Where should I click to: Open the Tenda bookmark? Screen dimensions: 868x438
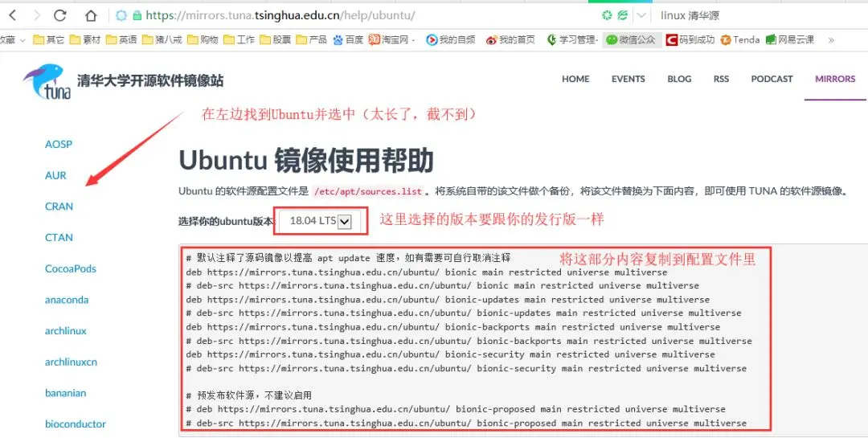(740, 40)
